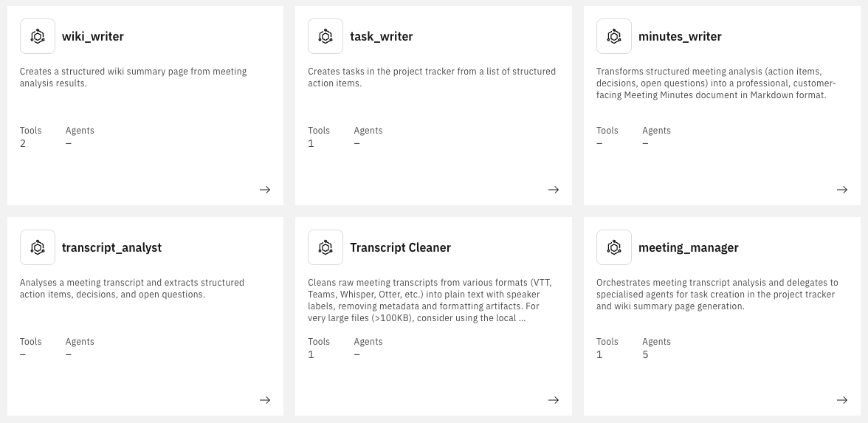This screenshot has width=868, height=423.
Task: Click the transcript_analyst agent icon
Action: [x=38, y=247]
